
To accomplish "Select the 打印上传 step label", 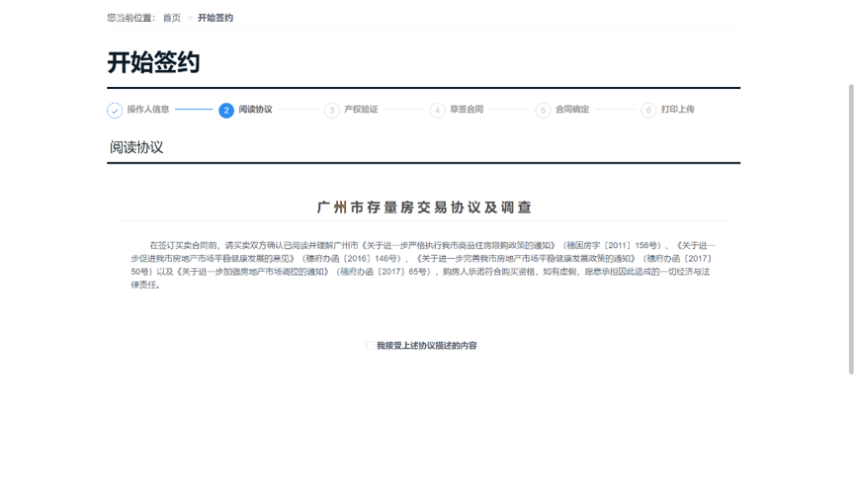I will click(x=678, y=109).
